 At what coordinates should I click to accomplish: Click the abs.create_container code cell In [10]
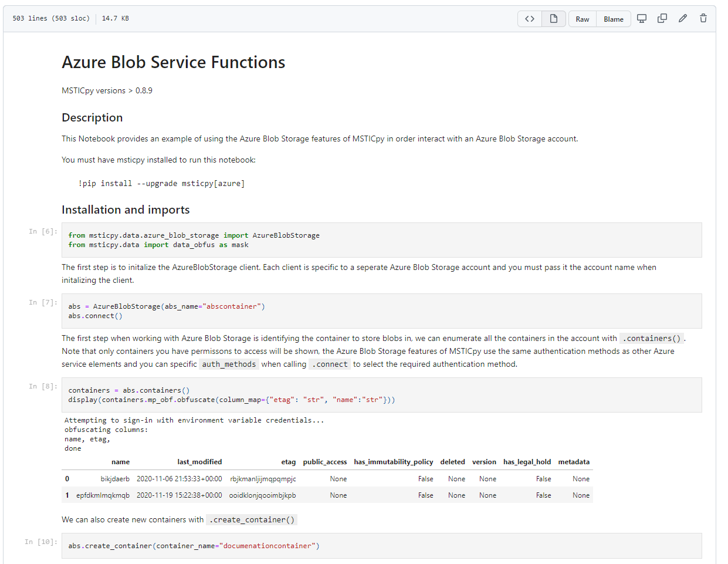194,546
